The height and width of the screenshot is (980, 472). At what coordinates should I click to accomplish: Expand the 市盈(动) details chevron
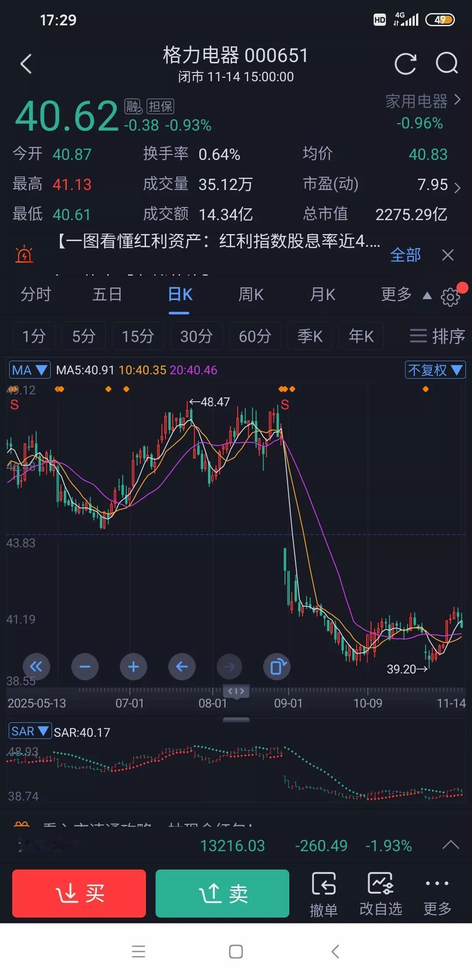click(457, 188)
